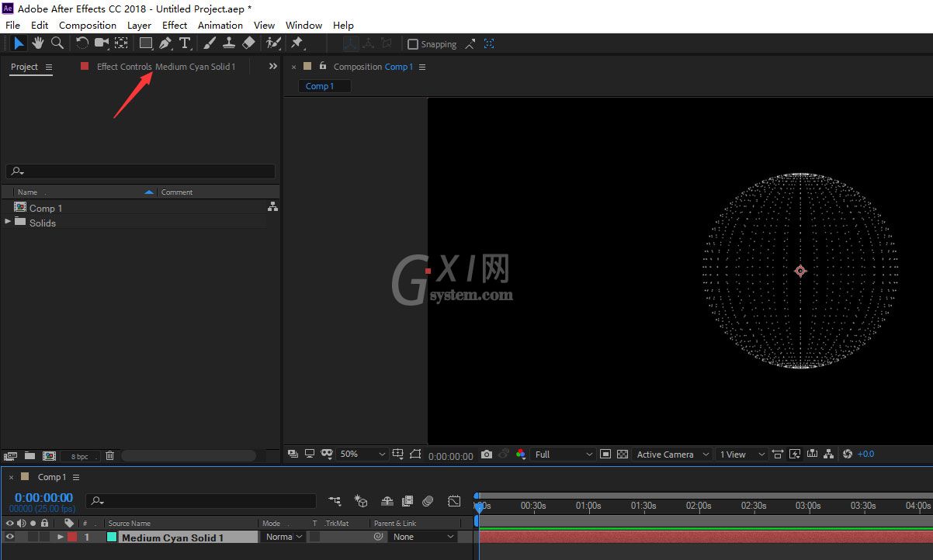Click the red label color of layer 1
The image size is (933, 560).
tap(72, 537)
